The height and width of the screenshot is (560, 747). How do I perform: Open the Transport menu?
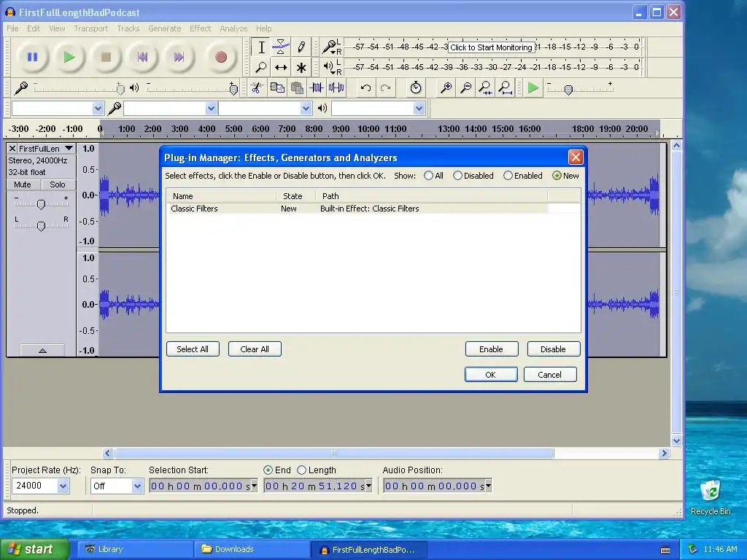pyautogui.click(x=91, y=28)
